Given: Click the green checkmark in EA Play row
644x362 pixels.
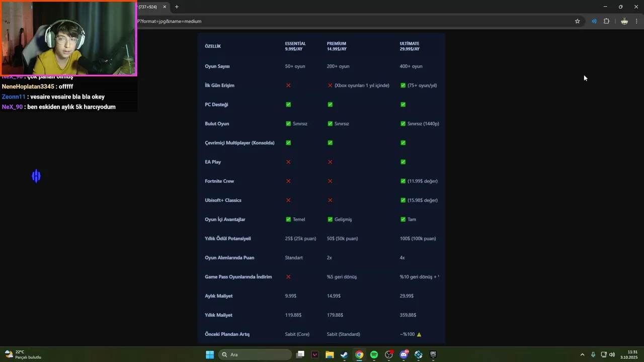Looking at the screenshot, I should (x=403, y=162).
